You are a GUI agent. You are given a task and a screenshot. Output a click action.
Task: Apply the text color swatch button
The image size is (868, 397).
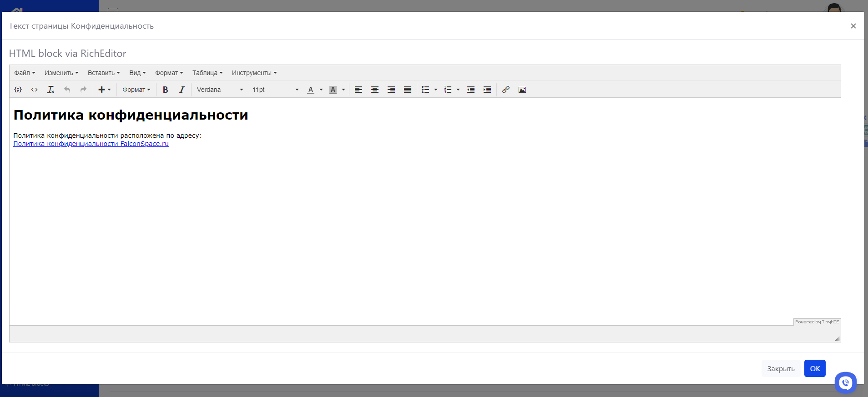pyautogui.click(x=311, y=90)
